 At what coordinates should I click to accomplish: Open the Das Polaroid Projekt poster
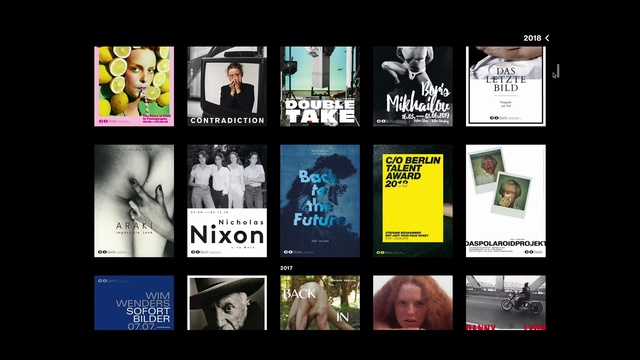[x=506, y=201]
